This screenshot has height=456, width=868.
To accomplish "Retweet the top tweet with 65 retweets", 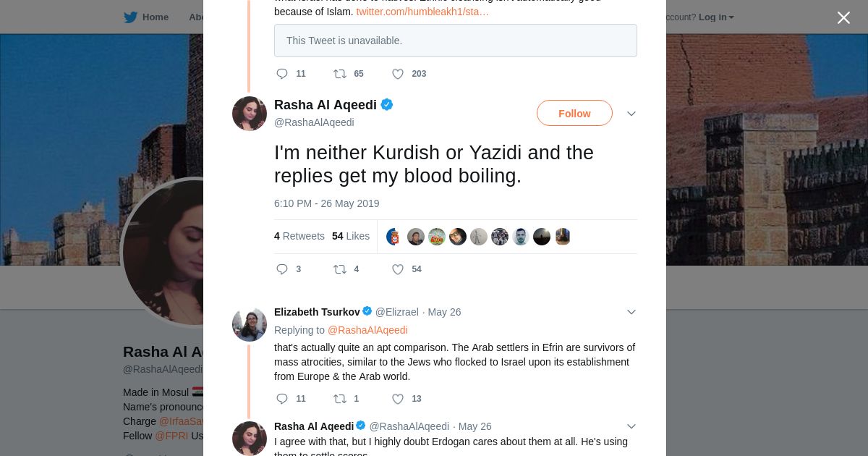I will pyautogui.click(x=340, y=74).
